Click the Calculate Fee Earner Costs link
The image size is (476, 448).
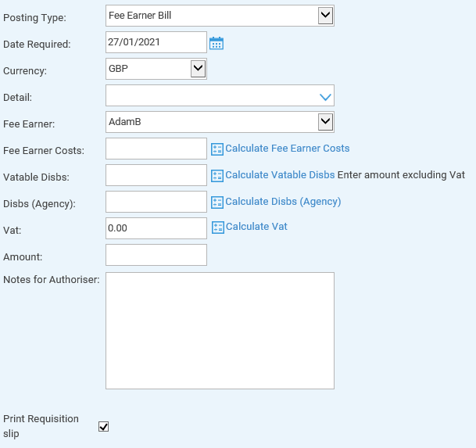[x=287, y=149]
